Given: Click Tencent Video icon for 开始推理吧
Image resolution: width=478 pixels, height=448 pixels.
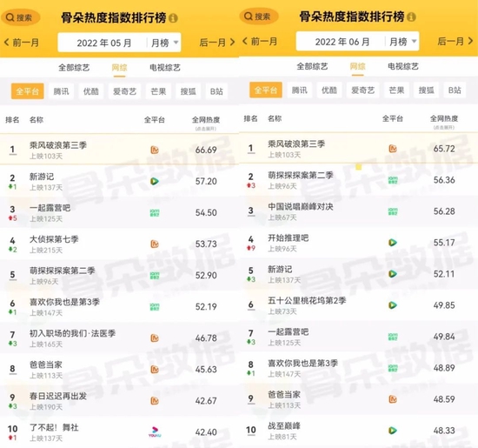Looking at the screenshot, I should [393, 243].
